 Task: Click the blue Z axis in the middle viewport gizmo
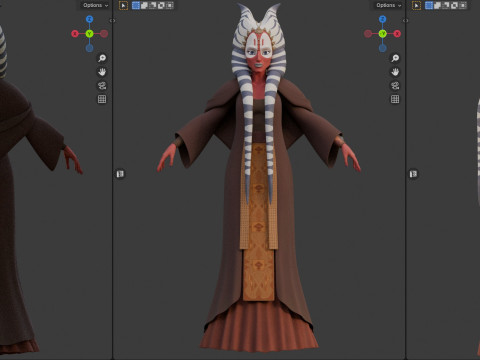pos(383,19)
